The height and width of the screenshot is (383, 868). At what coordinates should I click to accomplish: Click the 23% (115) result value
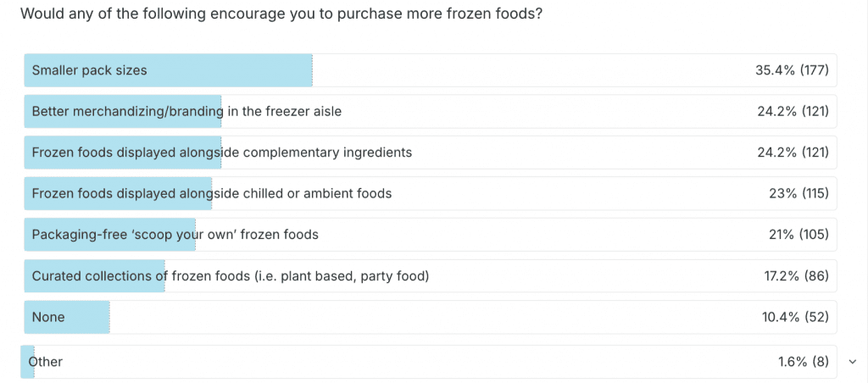pyautogui.click(x=797, y=193)
